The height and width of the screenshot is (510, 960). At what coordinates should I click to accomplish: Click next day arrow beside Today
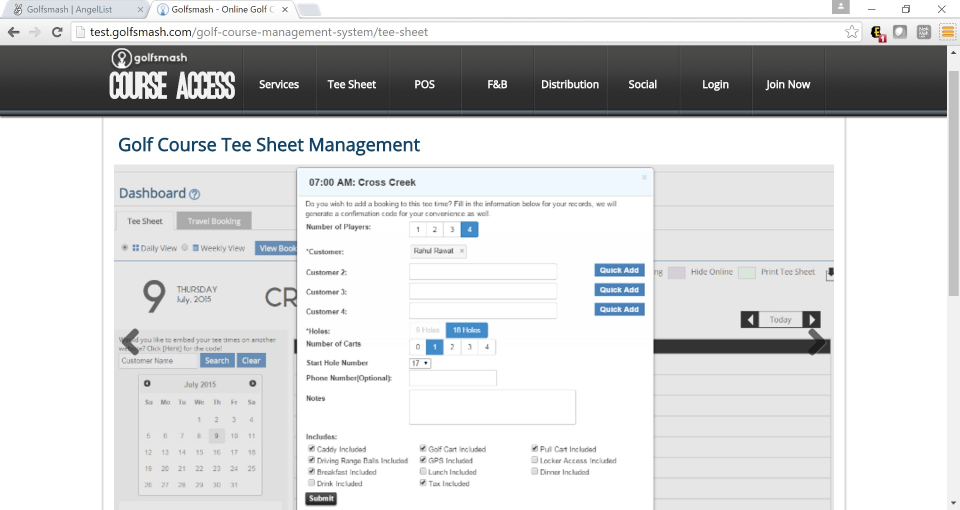(x=812, y=320)
